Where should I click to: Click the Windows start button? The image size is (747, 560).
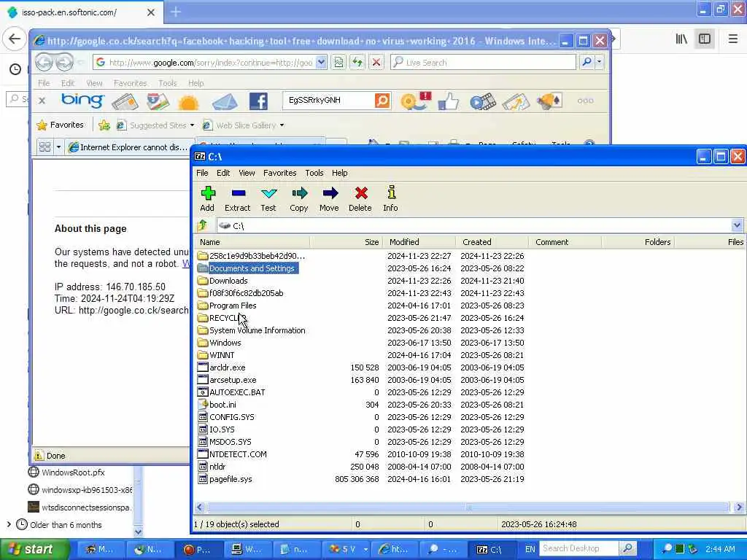point(34,549)
